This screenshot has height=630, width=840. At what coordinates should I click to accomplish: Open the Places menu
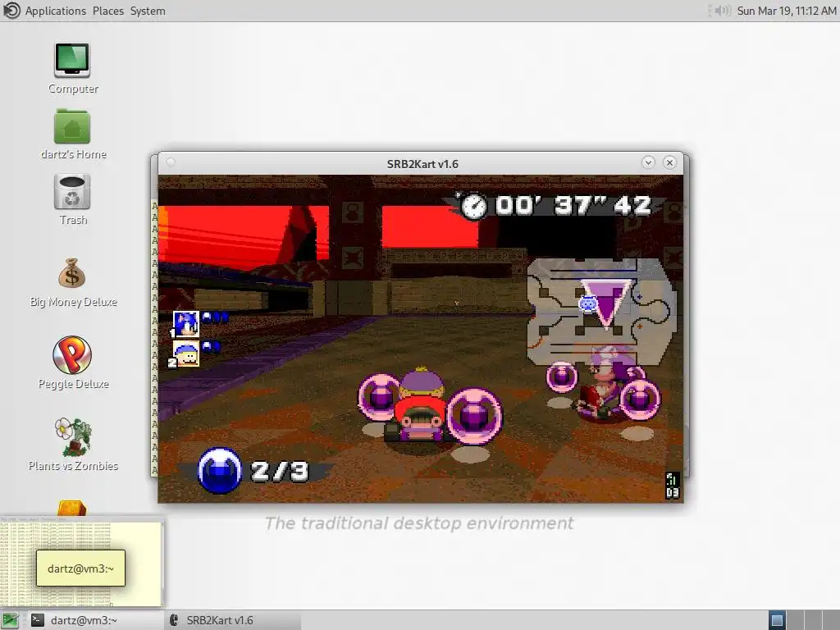point(108,11)
